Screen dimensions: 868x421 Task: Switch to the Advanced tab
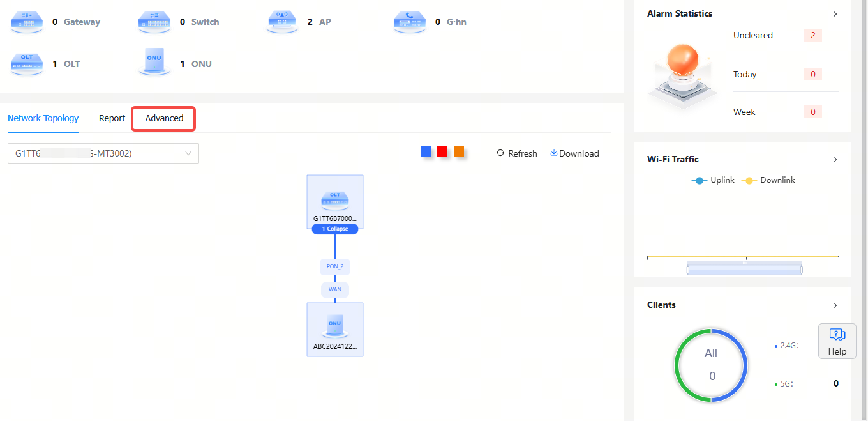[164, 119]
